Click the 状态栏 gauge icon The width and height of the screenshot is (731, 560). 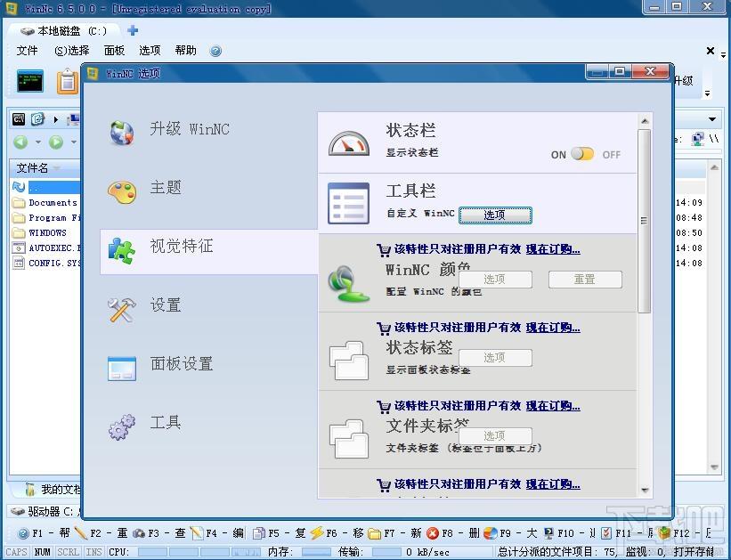(349, 143)
